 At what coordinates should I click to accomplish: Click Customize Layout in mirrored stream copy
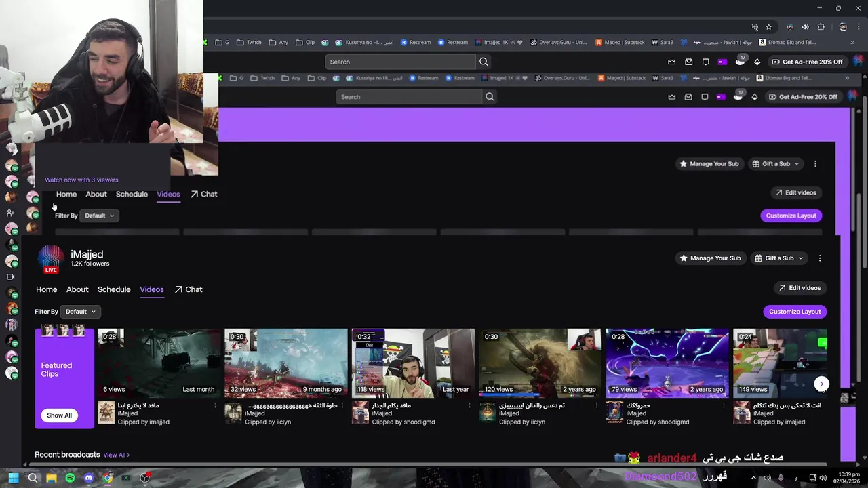pyautogui.click(x=791, y=216)
